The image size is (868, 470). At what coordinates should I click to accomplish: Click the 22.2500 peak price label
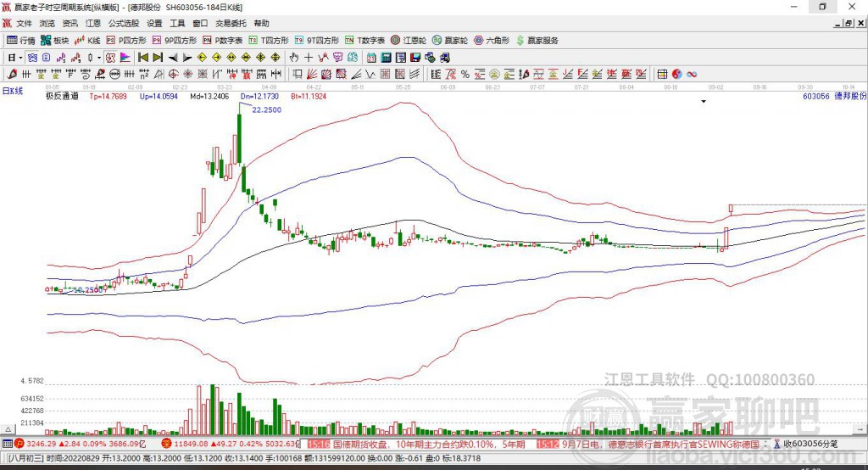(x=267, y=109)
